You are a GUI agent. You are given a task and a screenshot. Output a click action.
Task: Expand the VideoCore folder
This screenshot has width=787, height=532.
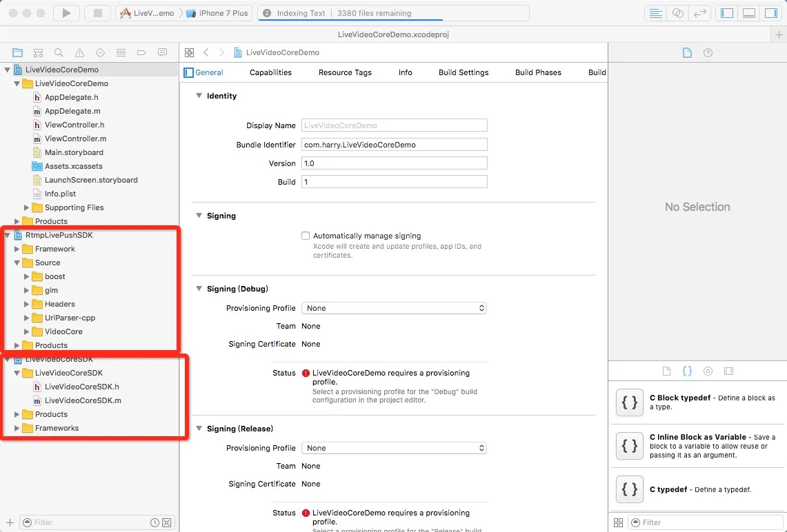pos(27,331)
